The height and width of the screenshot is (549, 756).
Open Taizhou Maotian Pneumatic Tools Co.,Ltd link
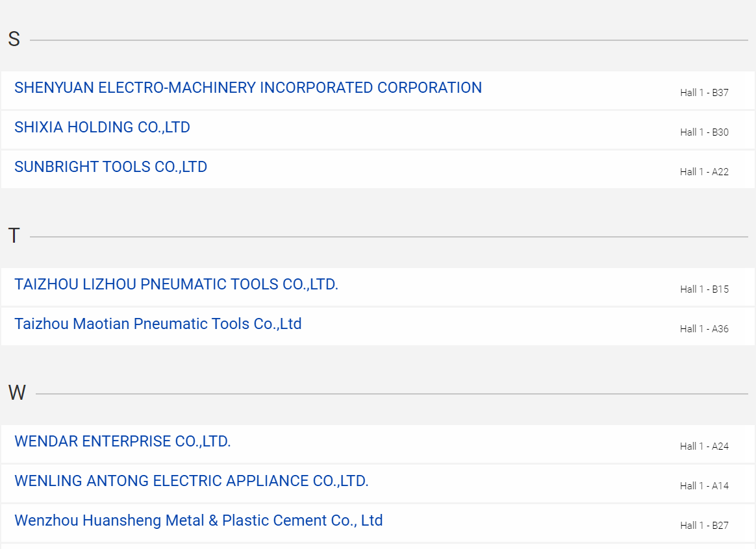click(158, 324)
